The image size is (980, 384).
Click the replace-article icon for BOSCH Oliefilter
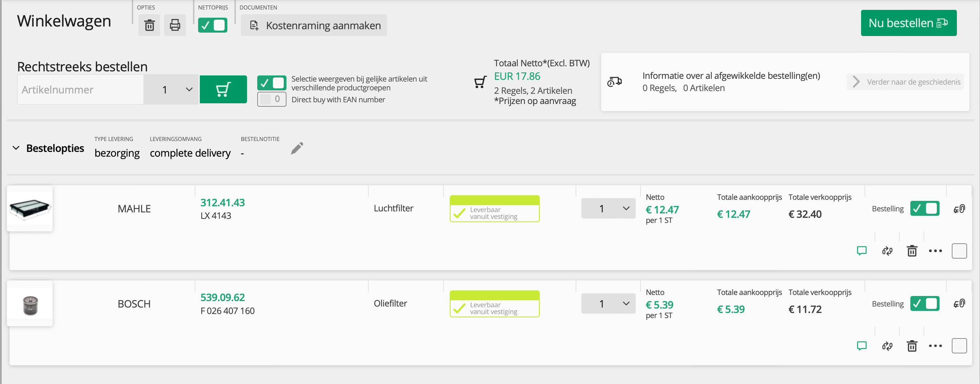click(x=887, y=346)
